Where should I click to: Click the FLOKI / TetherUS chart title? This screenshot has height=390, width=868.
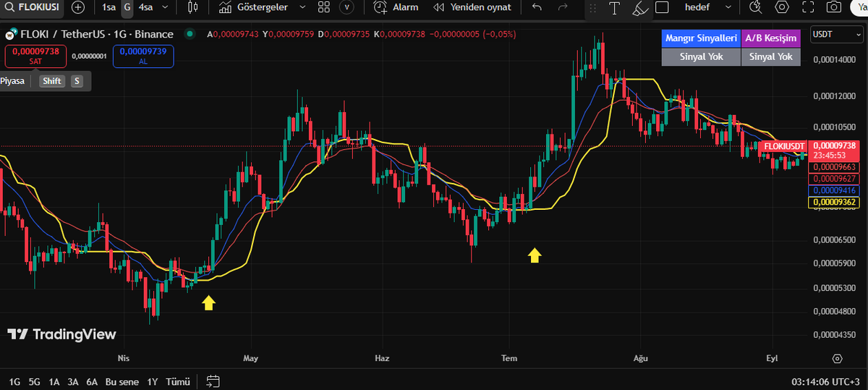click(x=97, y=34)
